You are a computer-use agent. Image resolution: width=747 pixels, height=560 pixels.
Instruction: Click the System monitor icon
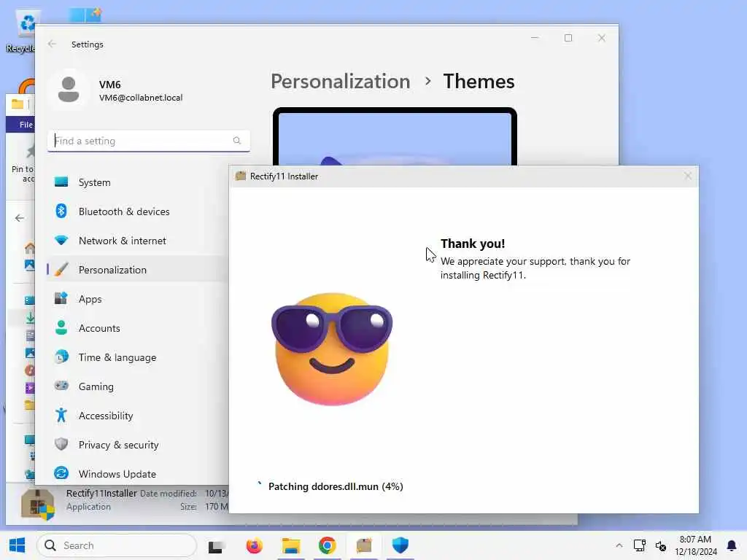(x=61, y=182)
